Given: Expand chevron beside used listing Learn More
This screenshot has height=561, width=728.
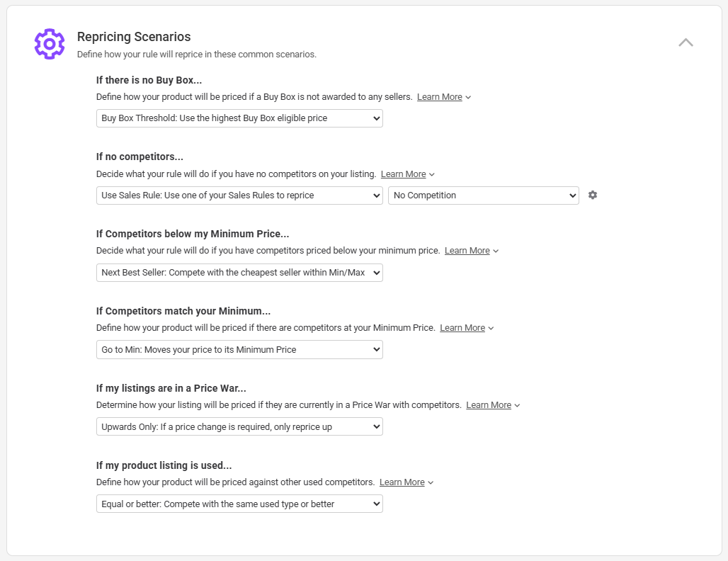Looking at the screenshot, I should point(431,482).
